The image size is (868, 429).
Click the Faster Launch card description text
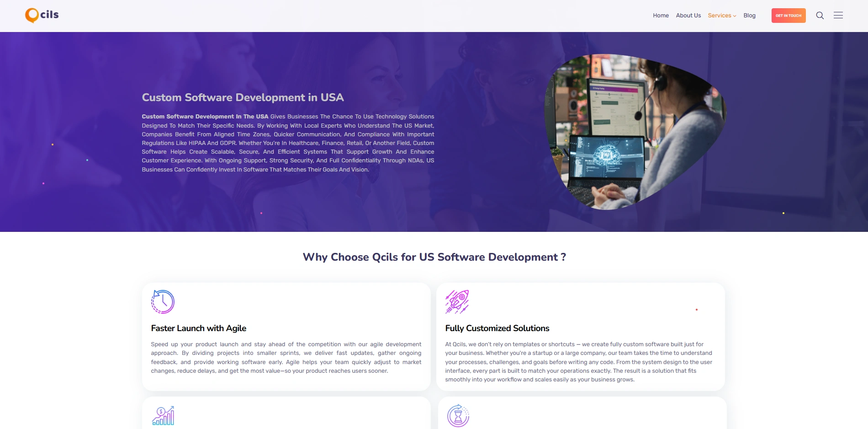(286, 358)
